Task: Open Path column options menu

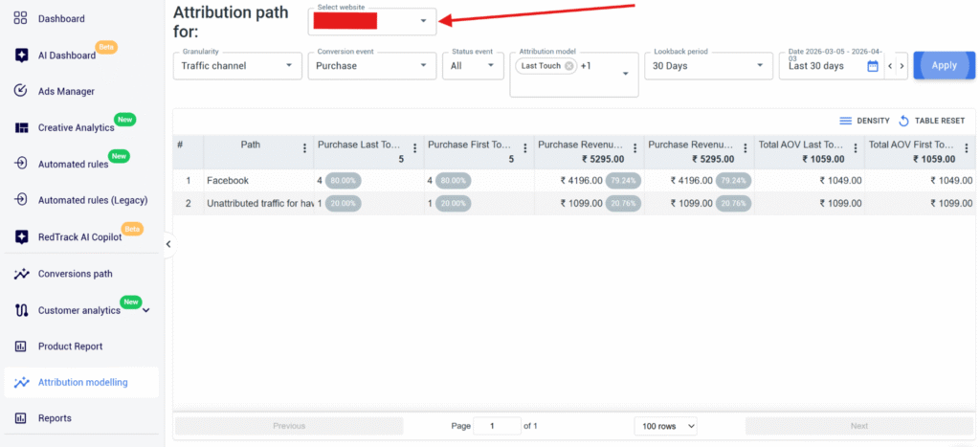Action: pyautogui.click(x=305, y=148)
